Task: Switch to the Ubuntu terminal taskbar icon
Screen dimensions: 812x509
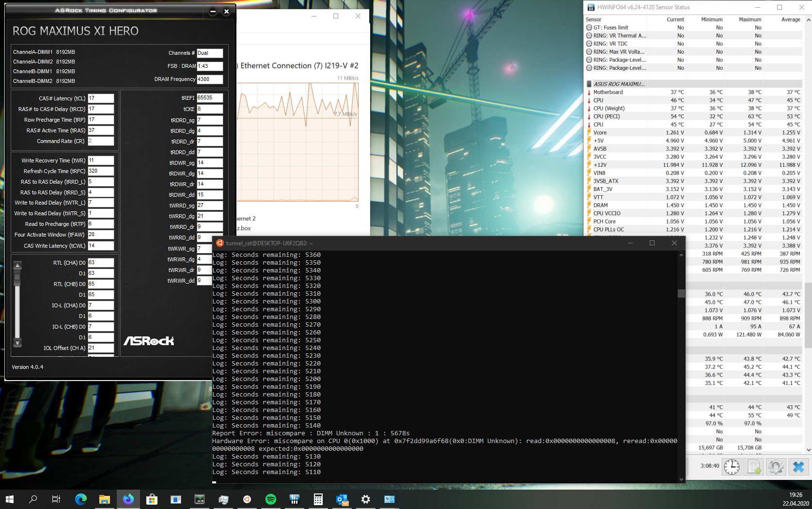Action: pyautogui.click(x=247, y=499)
